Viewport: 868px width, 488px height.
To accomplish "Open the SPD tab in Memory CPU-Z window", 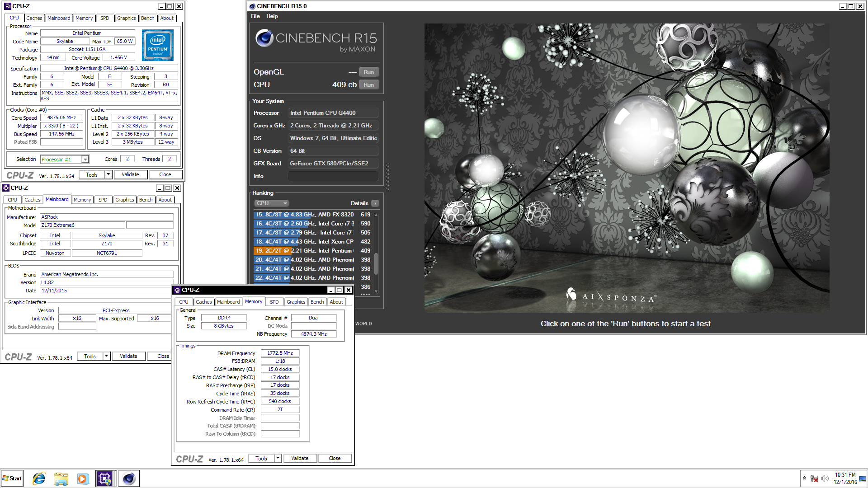I will 274,302.
